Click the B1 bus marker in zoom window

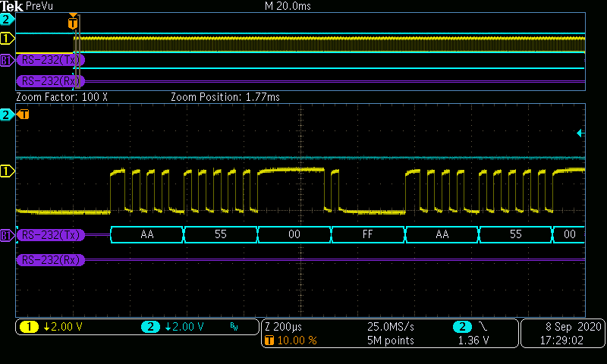(x=7, y=236)
